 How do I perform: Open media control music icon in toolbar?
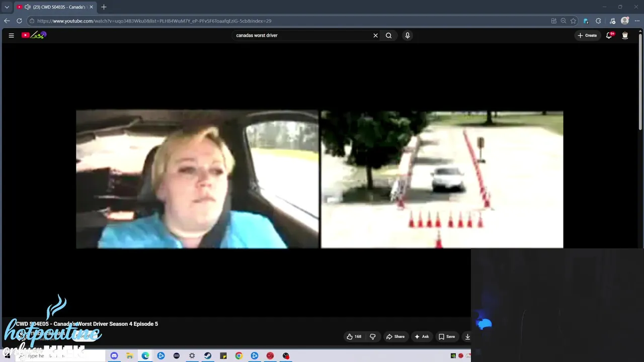tap(612, 21)
